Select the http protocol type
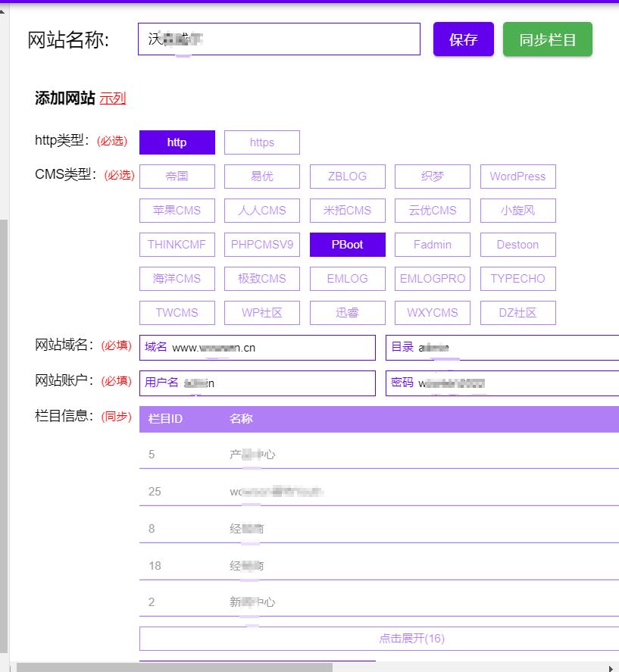 click(x=177, y=142)
